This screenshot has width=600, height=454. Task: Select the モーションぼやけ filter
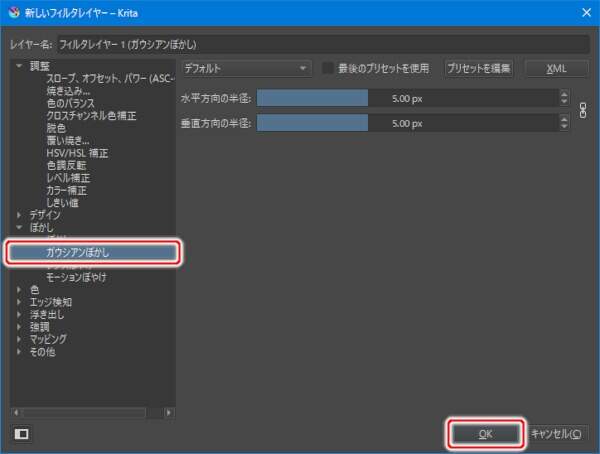[77, 277]
